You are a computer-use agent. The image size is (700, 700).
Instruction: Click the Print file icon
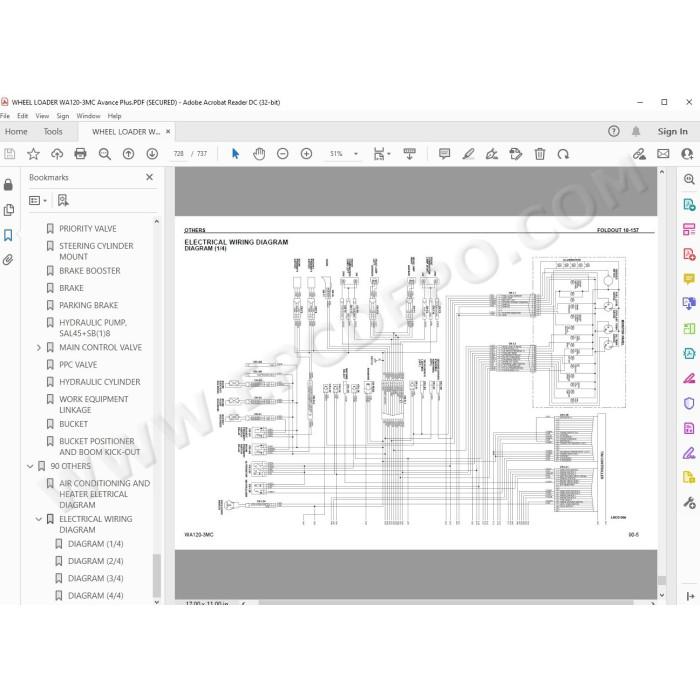click(80, 154)
